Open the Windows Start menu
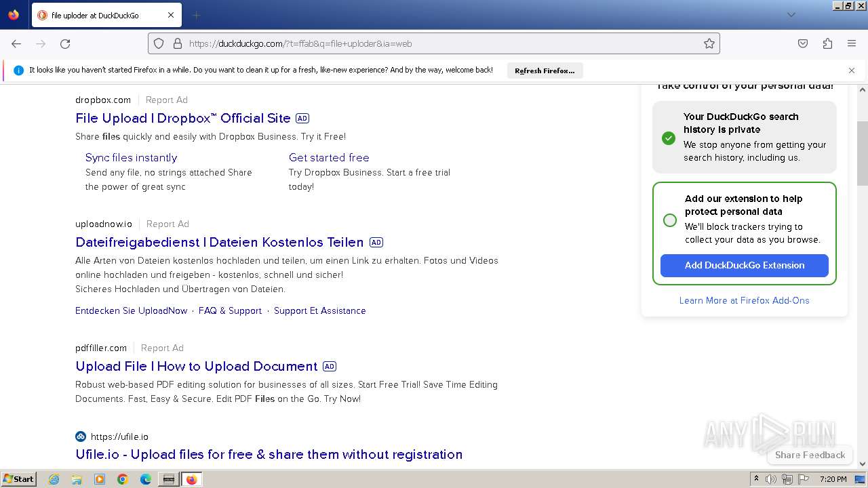Viewport: 868px width, 488px height. click(19, 479)
